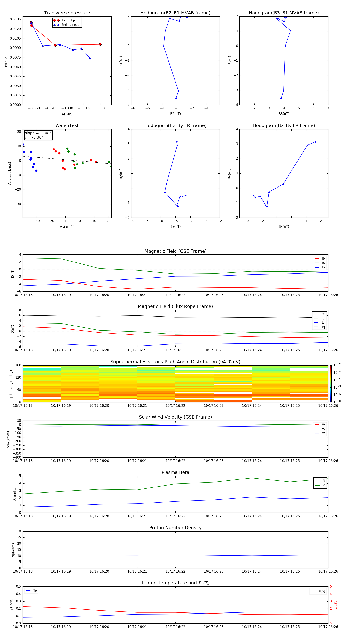Click the "Magnetic Field (Flux Rope Frame)" title
This screenshot has height=644, width=351.
point(175,307)
